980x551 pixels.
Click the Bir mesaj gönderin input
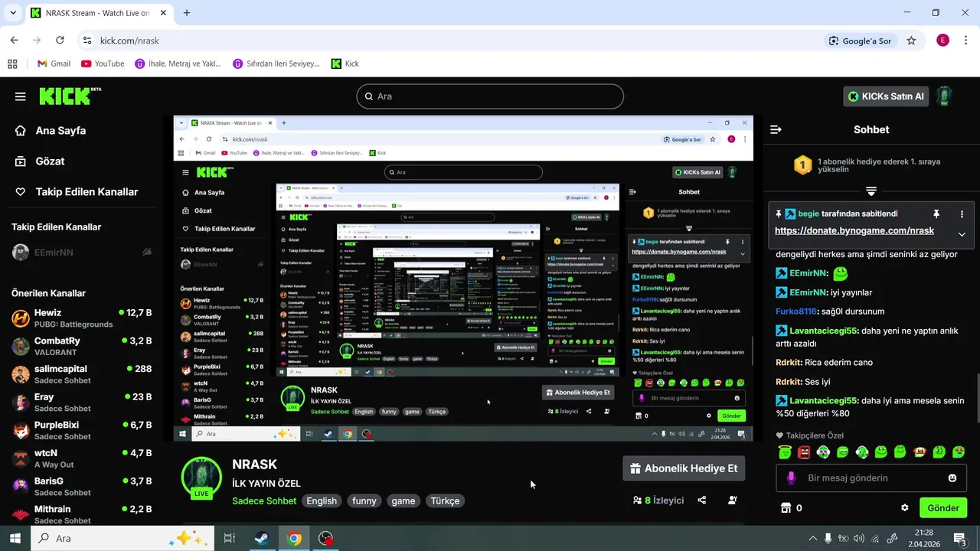point(873,478)
